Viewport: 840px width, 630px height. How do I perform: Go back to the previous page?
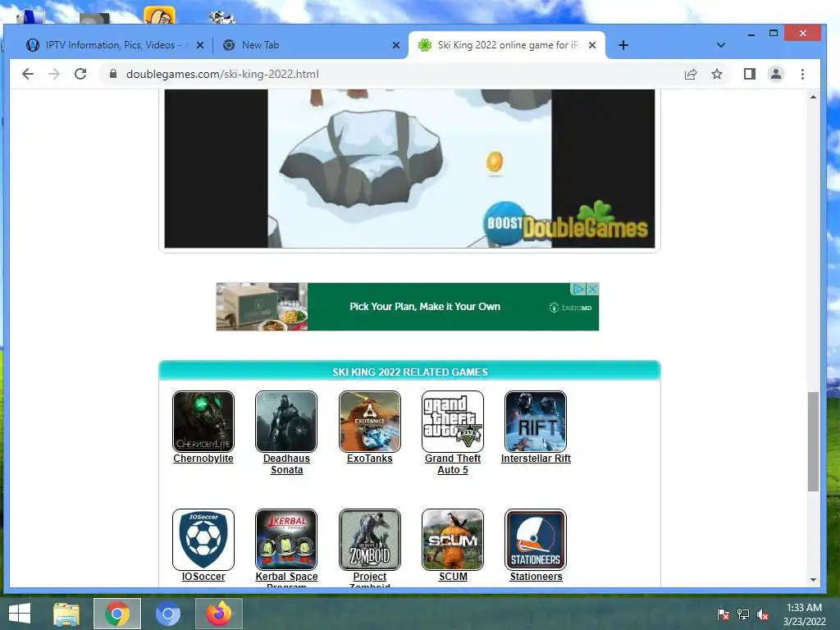coord(28,74)
